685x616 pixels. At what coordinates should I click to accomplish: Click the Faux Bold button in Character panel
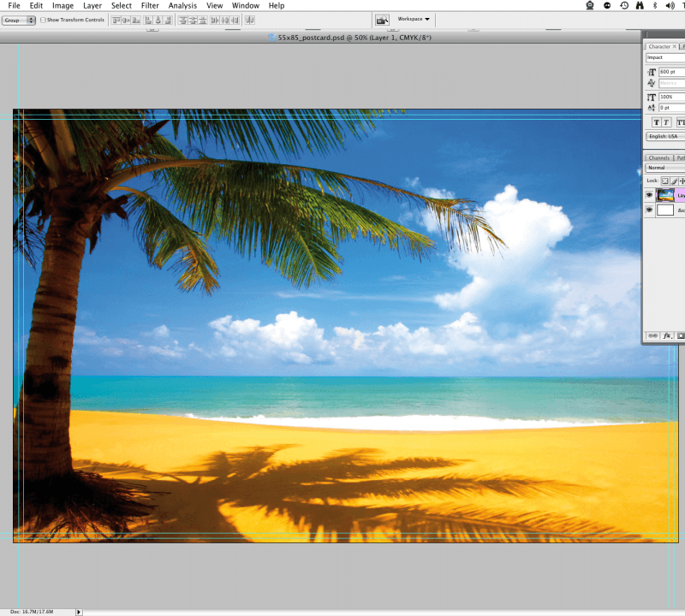click(656, 122)
